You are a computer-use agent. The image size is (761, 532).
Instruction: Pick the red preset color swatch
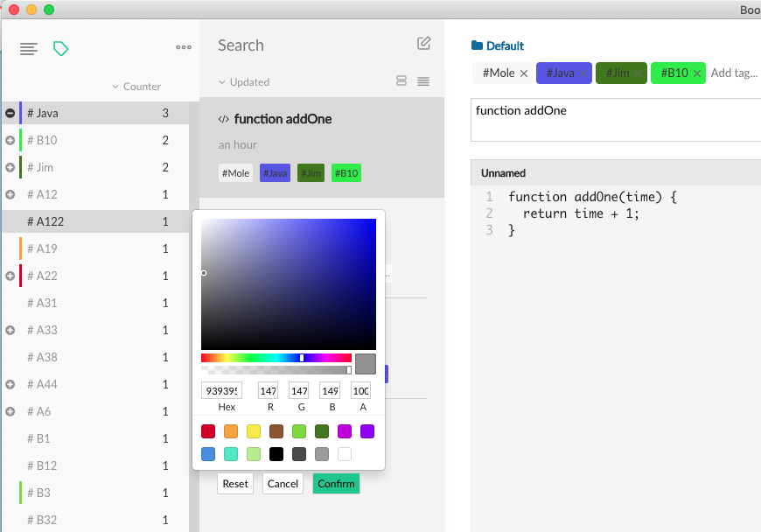208,431
